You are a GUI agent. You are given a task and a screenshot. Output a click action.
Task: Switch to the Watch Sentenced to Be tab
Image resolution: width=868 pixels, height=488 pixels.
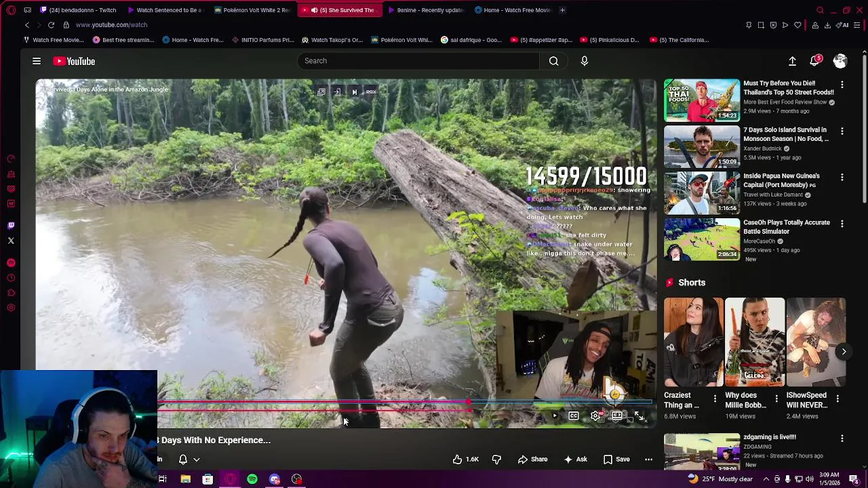pyautogui.click(x=165, y=10)
